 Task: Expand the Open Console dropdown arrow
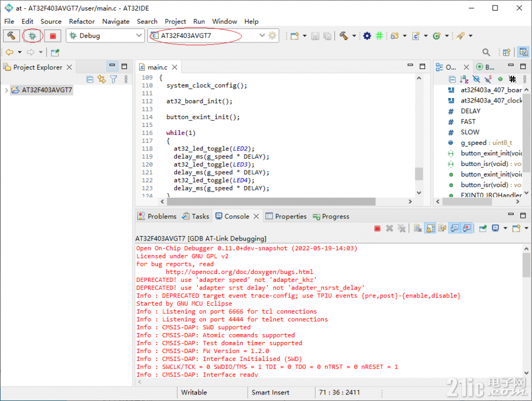click(526, 228)
